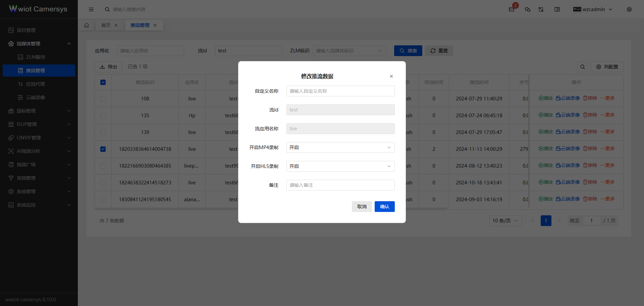The image size is (644, 306).
Task: Click the 确认 button in the dialog
Action: click(x=384, y=207)
